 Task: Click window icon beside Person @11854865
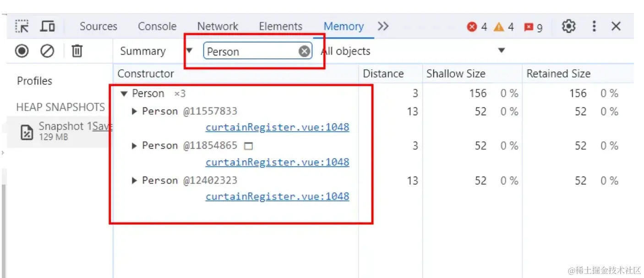(248, 146)
